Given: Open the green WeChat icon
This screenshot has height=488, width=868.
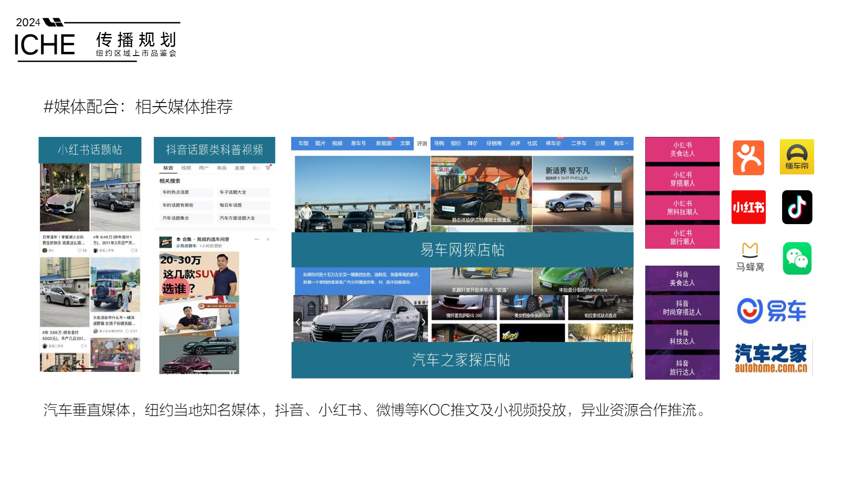Looking at the screenshot, I should [797, 258].
